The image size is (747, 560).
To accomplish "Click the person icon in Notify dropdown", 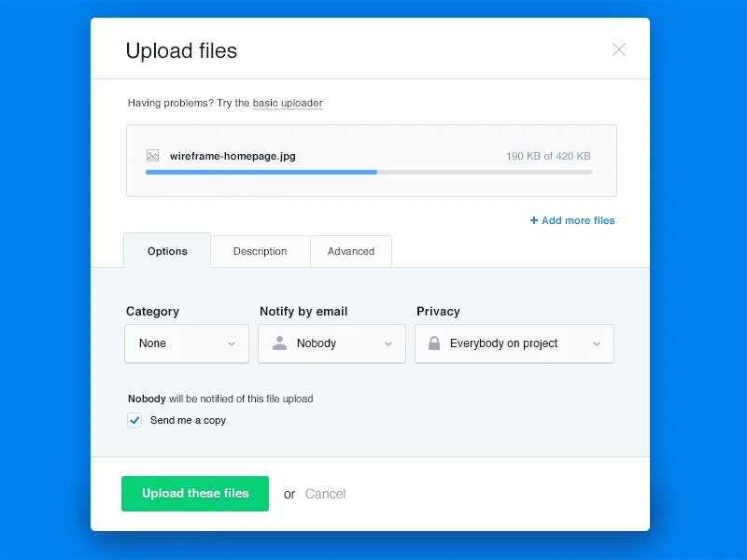I will 279,343.
